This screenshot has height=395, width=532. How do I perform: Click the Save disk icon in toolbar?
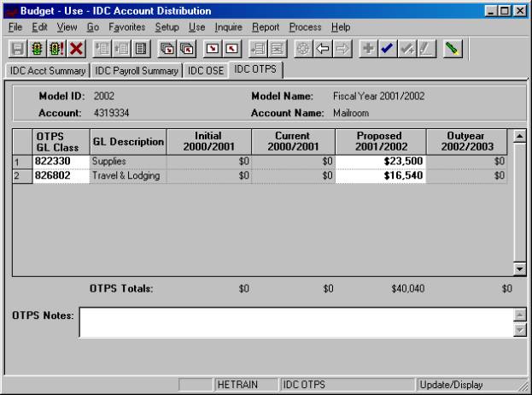click(17, 50)
